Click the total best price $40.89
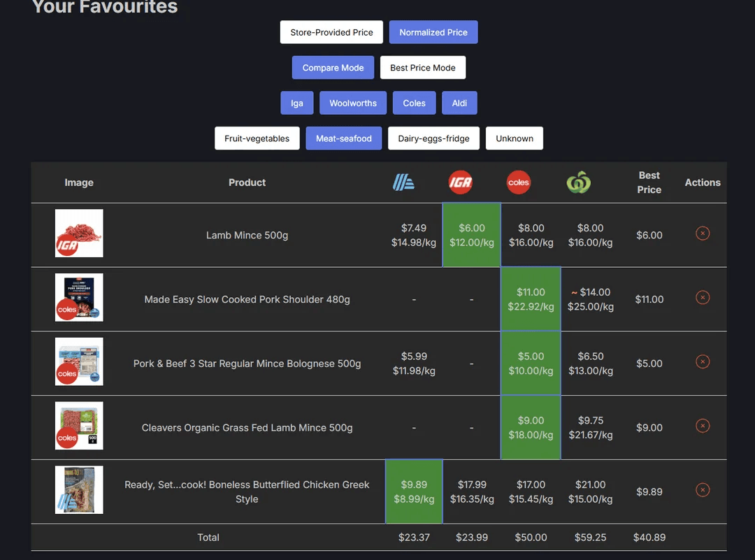Image resolution: width=755 pixels, height=560 pixels. click(649, 538)
